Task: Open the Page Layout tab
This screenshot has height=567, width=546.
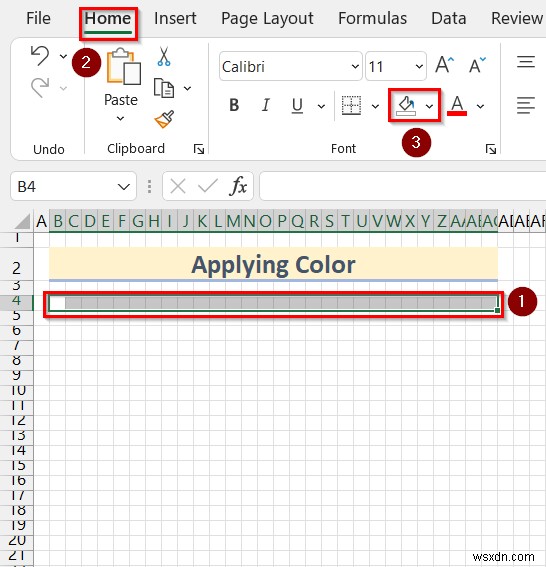Action: (267, 19)
